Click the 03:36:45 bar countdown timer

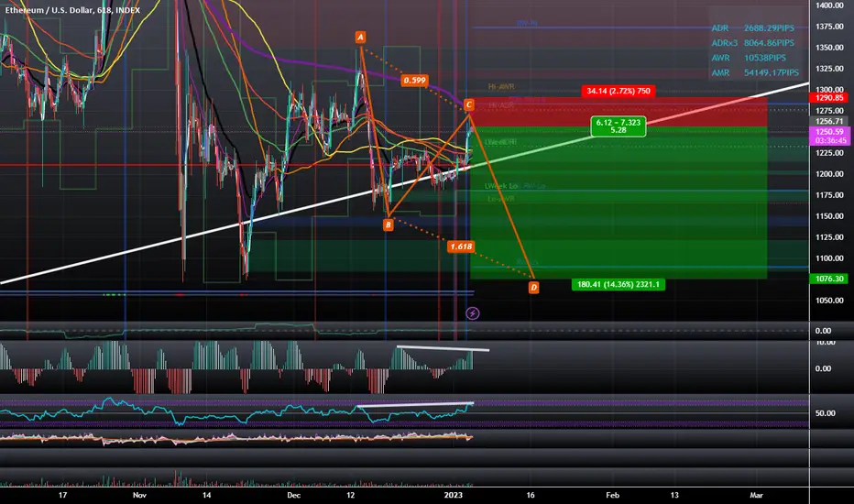click(x=830, y=140)
